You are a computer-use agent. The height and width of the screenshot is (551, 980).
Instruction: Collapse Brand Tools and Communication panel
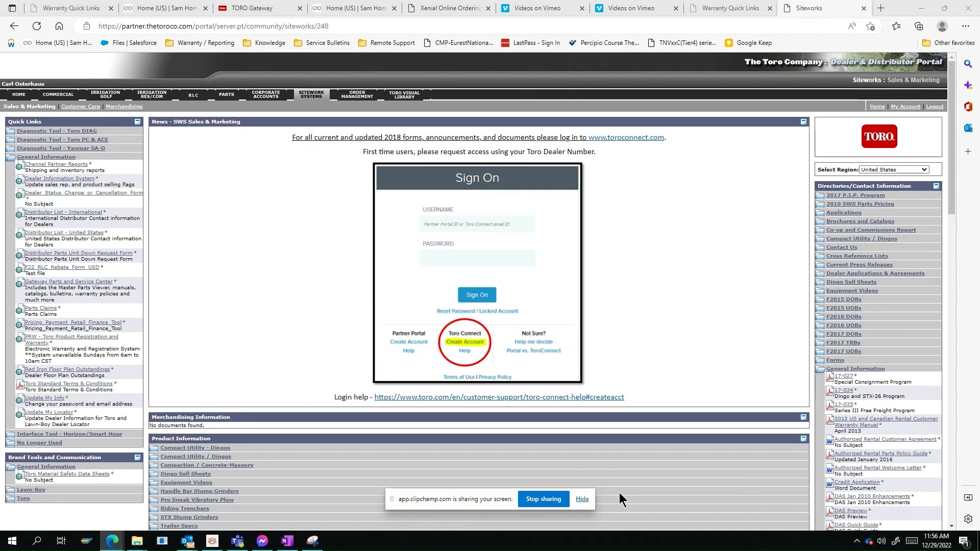click(x=137, y=457)
